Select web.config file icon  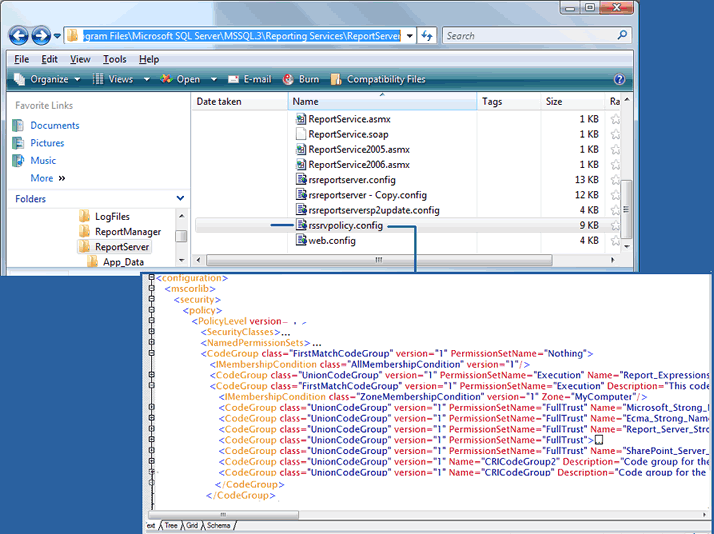tap(301, 240)
